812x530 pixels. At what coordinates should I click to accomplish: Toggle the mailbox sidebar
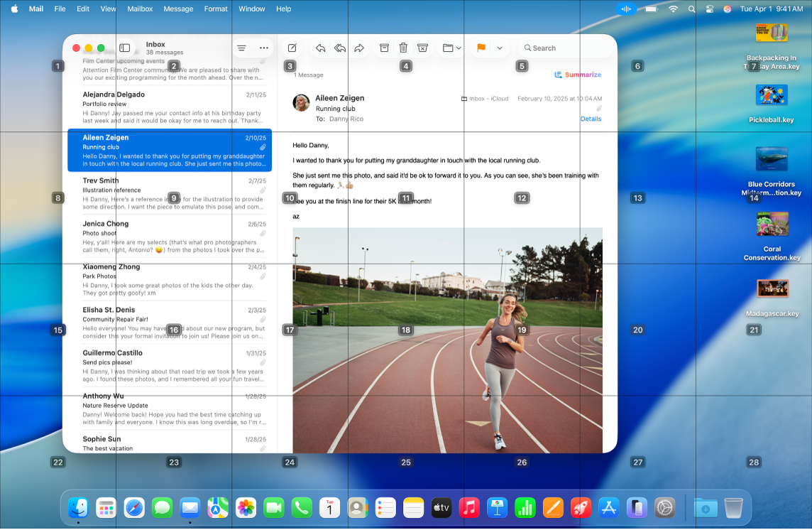(x=124, y=48)
